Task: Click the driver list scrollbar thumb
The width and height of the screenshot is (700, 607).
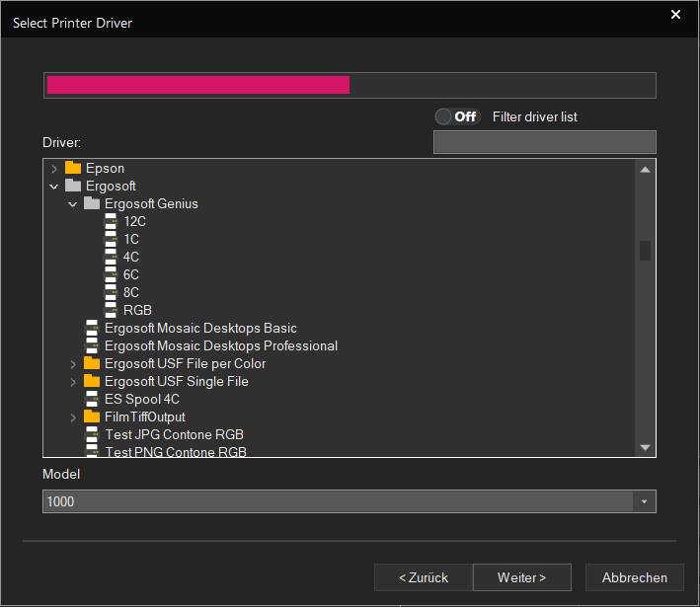Action: click(645, 251)
